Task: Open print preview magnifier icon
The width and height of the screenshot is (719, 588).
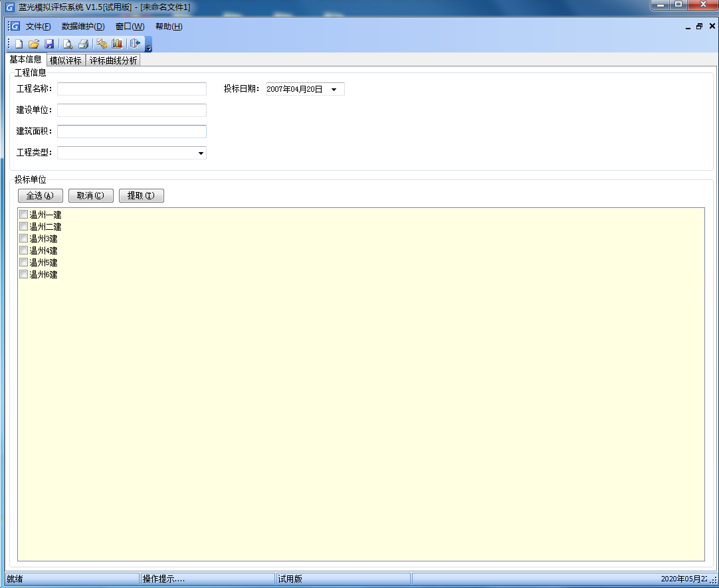Action: 68,44
